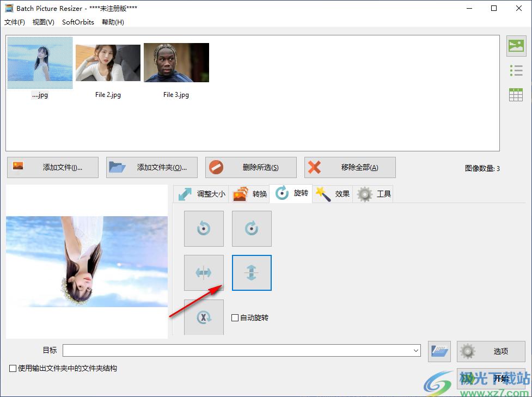Flip the image vertically

(x=252, y=273)
